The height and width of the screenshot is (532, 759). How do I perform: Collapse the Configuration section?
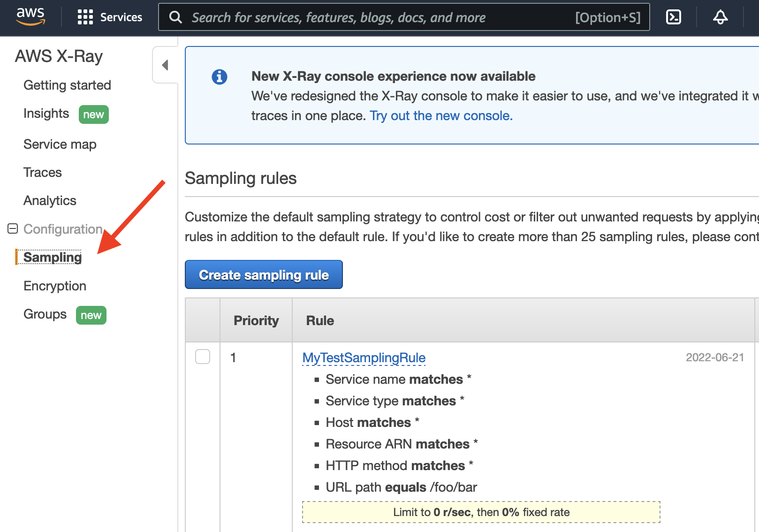(x=13, y=229)
